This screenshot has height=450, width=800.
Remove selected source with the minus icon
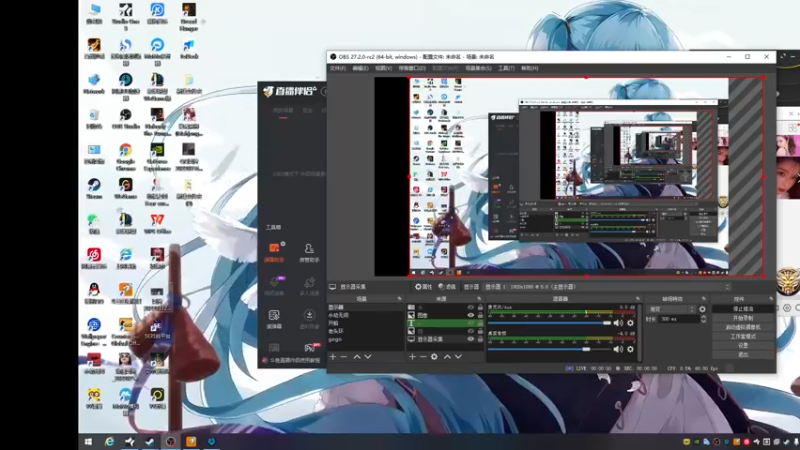pyautogui.click(x=423, y=357)
